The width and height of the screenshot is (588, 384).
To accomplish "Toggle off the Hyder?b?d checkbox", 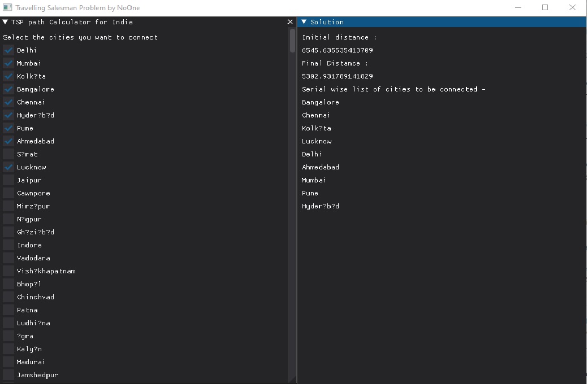I will point(7,115).
